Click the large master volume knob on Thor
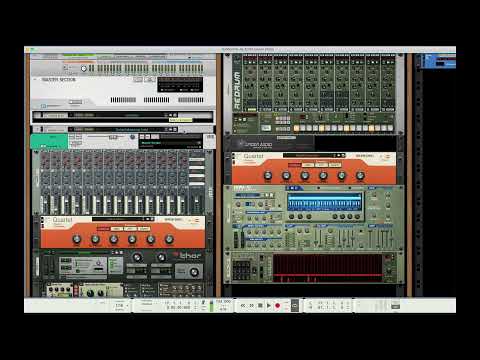480x360 pixels. pos(194,272)
